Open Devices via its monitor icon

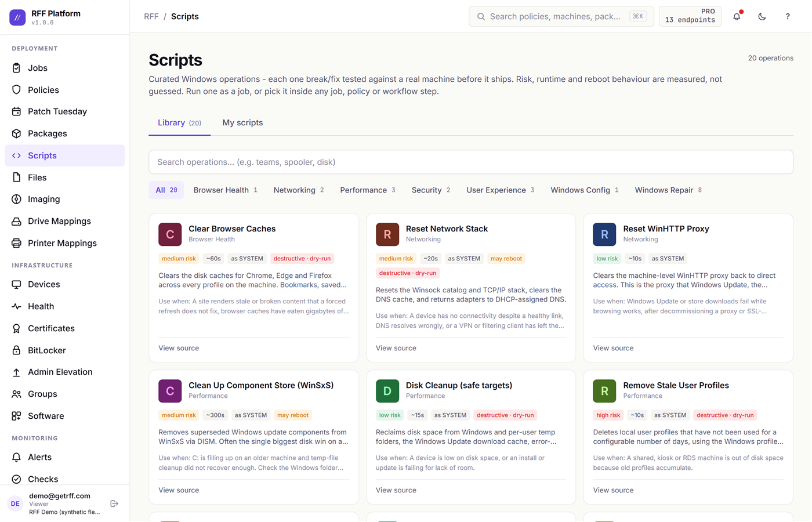coord(16,284)
